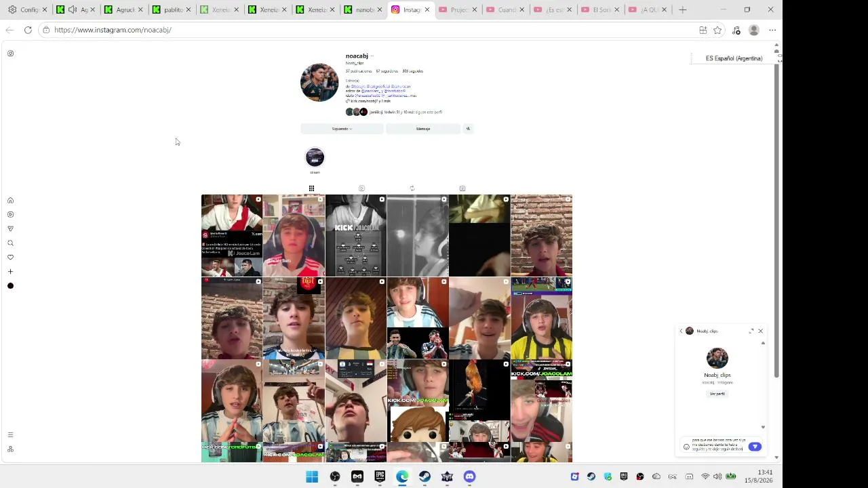Click the Microsoft Edge taskbar icon
This screenshot has height=488, width=868.
(402, 476)
